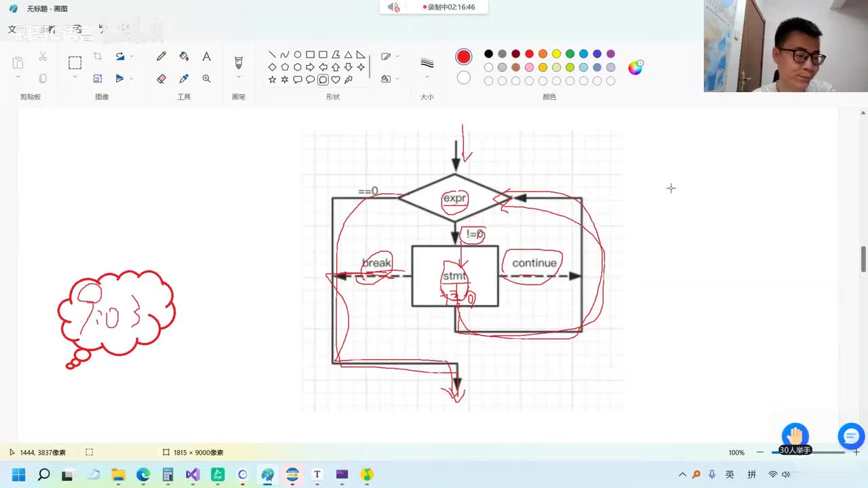
Task: Expand the shape Fill dropdown
Action: 397,79
